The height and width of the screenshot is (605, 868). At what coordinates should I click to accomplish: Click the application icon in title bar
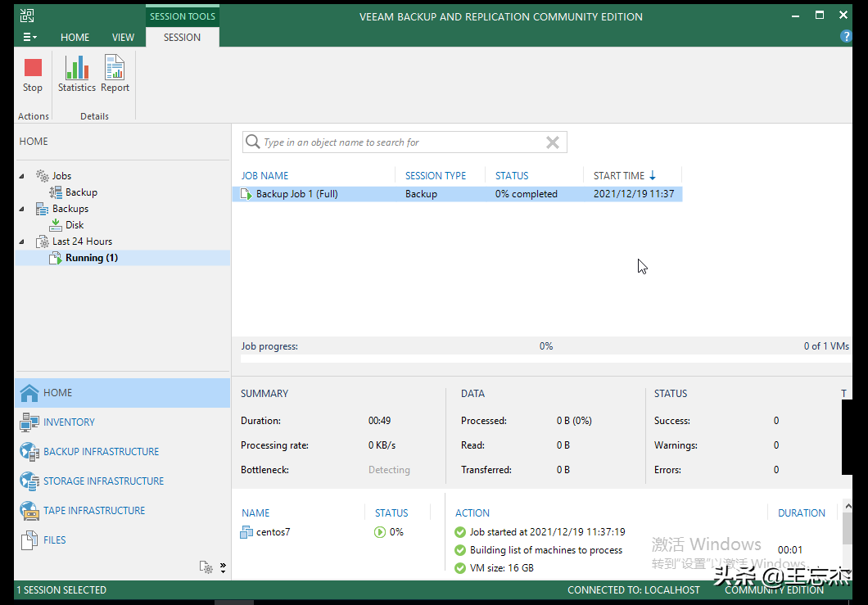pos(26,16)
